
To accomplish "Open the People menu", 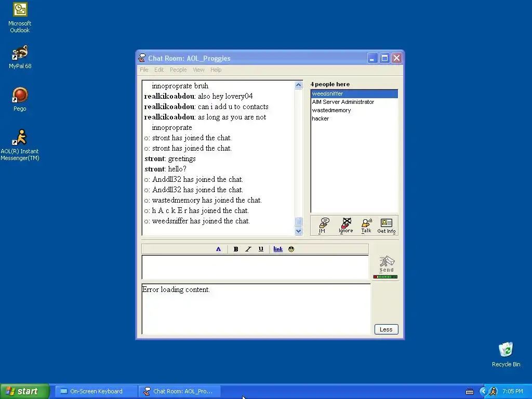I will click(x=178, y=70).
